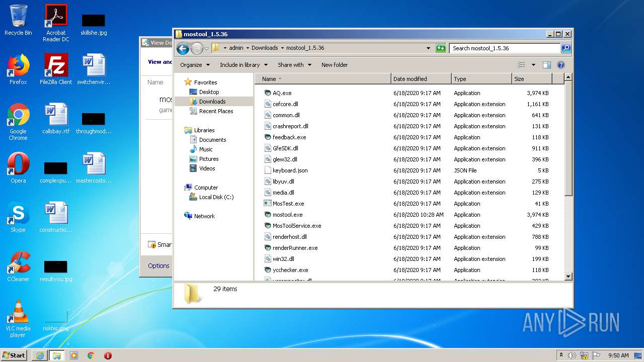The height and width of the screenshot is (362, 644).
Task: Click the change view icon in toolbar
Action: click(521, 65)
